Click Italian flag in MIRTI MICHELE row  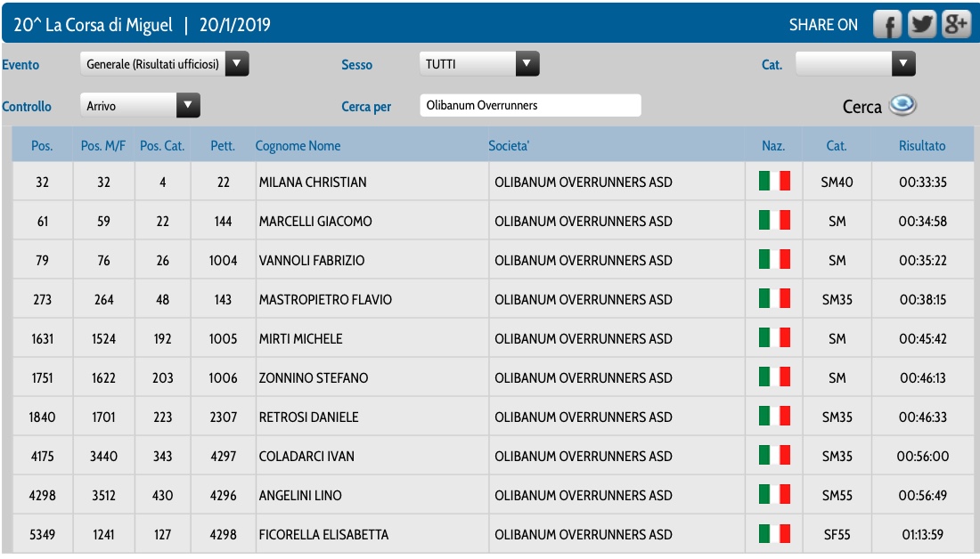pyautogui.click(x=774, y=338)
